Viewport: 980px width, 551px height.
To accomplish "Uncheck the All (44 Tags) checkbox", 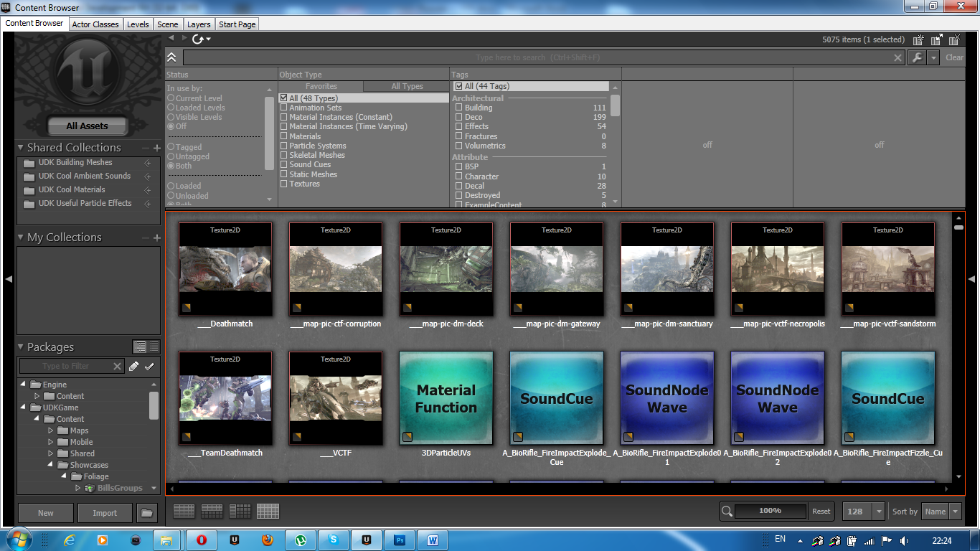I will (458, 86).
